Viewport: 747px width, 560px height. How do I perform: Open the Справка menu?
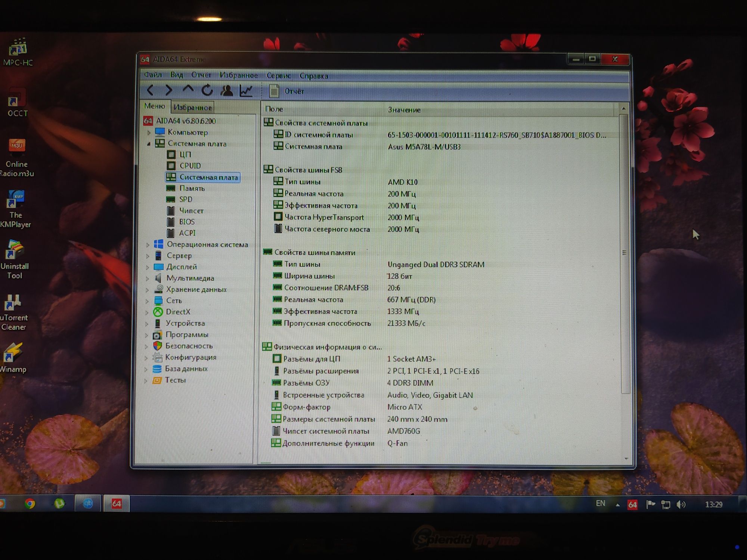point(314,76)
